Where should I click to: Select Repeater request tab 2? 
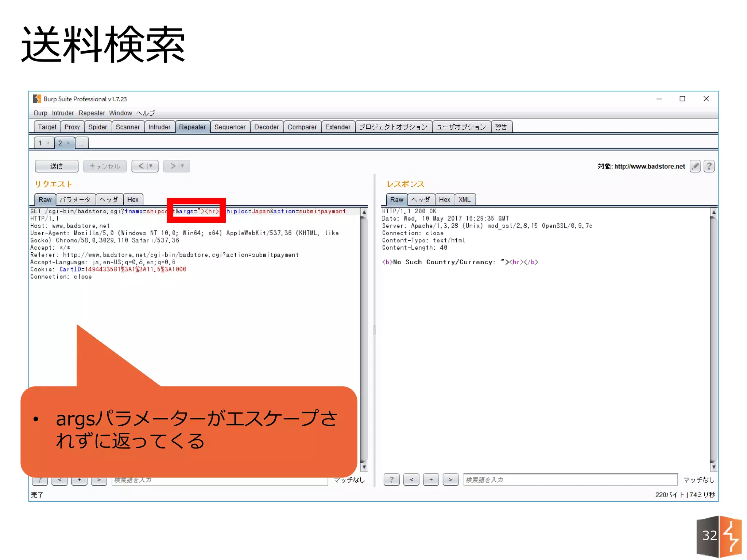click(x=60, y=143)
